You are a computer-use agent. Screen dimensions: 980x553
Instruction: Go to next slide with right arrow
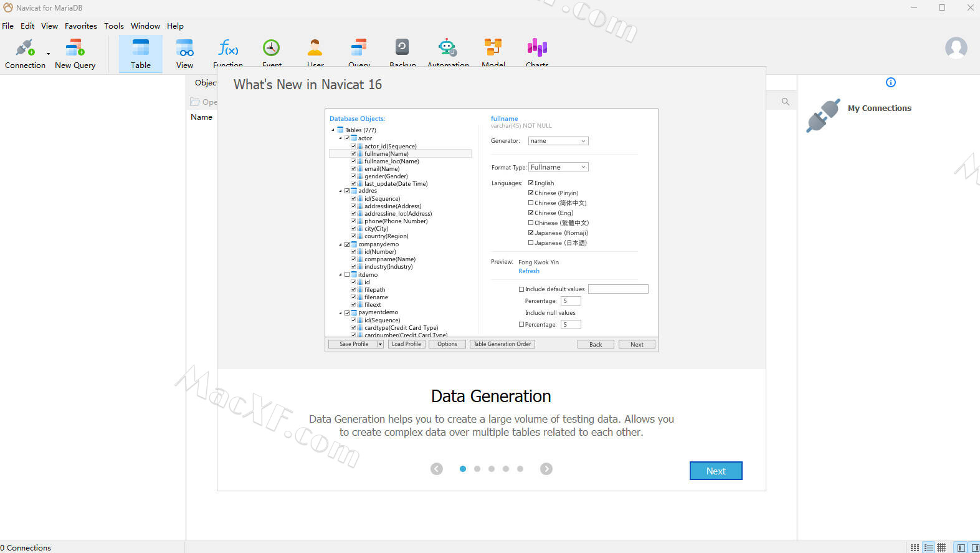[546, 469]
